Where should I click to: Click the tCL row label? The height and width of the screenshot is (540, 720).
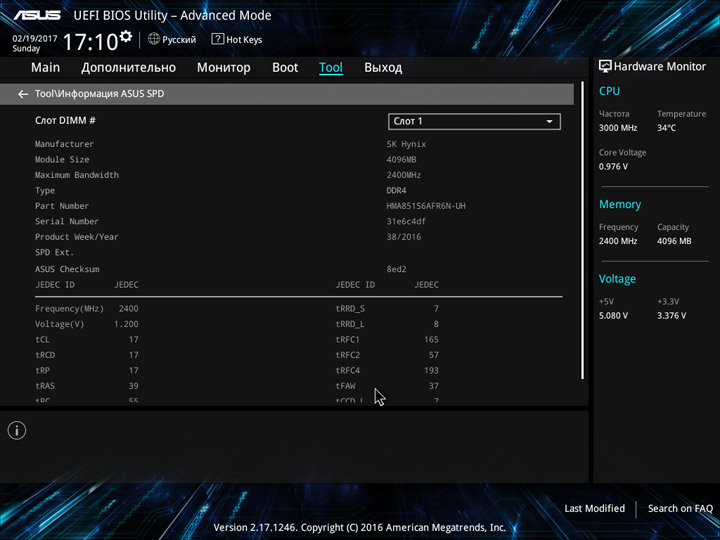coord(42,340)
